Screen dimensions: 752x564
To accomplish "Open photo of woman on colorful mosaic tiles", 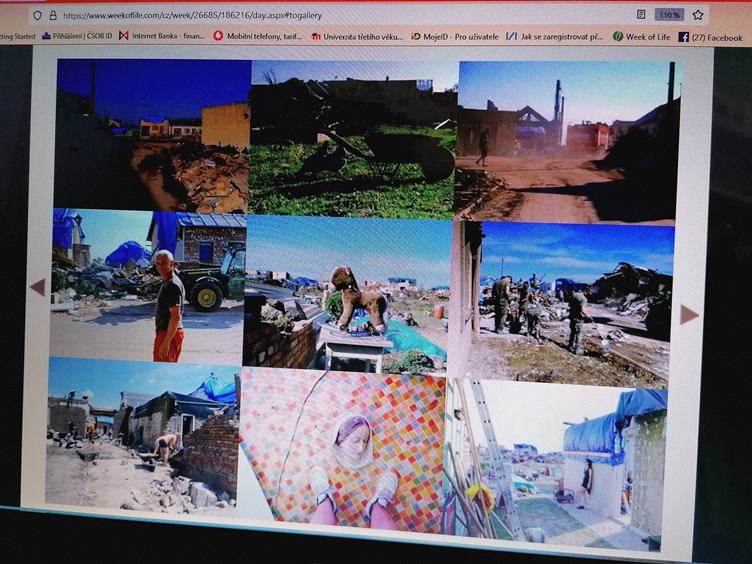I will pos(342,450).
